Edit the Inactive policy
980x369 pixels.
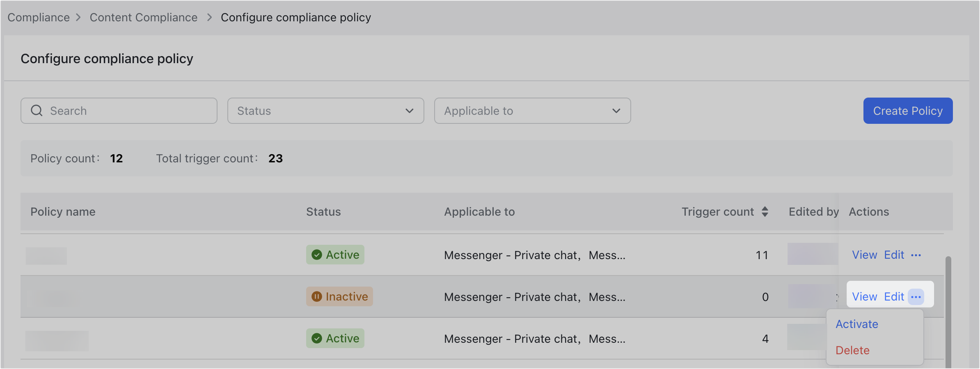894,297
